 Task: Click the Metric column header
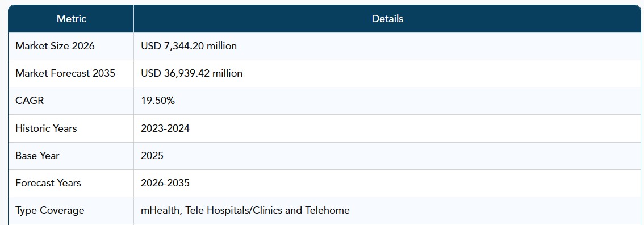click(x=72, y=19)
